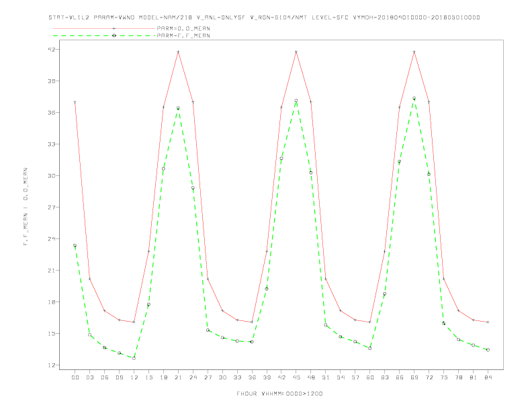Click the red line peak at hour 45

pos(296,52)
